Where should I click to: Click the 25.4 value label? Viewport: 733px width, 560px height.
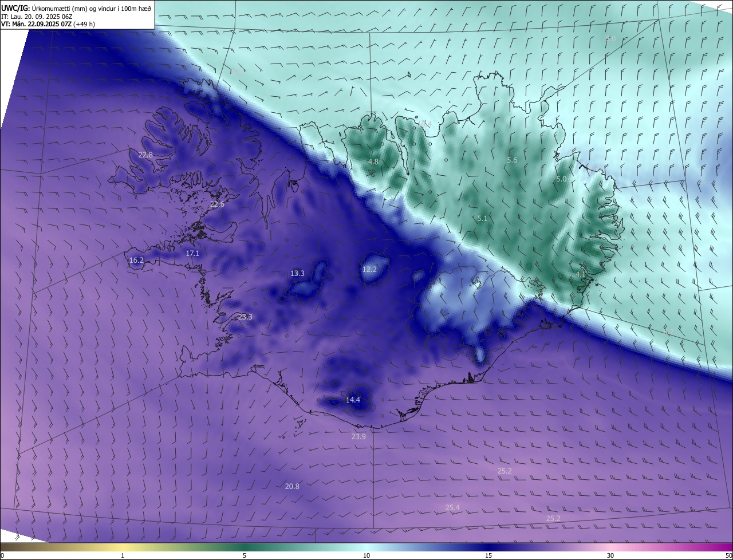(x=452, y=508)
